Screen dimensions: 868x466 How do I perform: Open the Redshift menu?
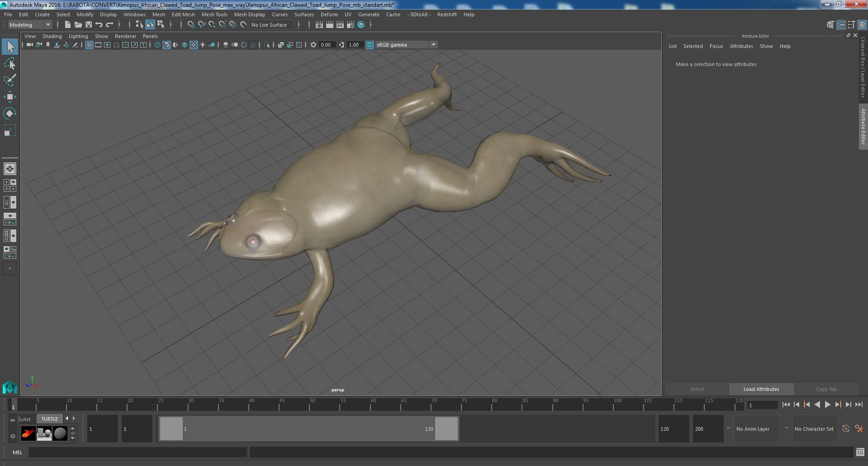click(x=447, y=14)
